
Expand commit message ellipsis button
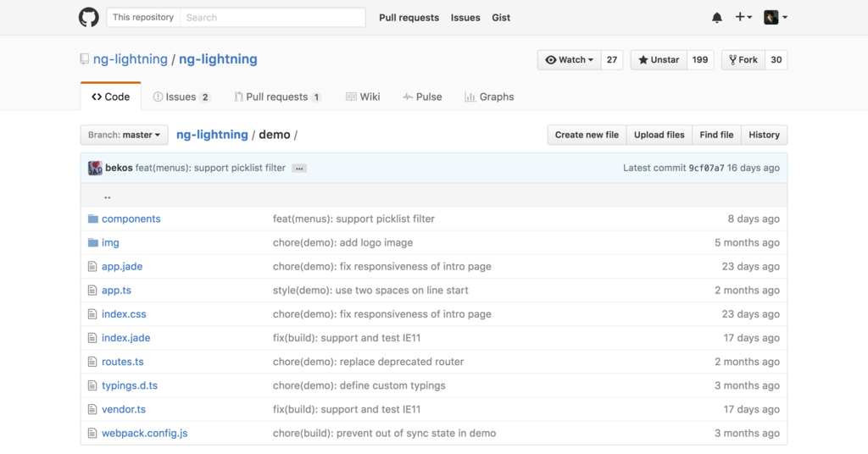(x=299, y=168)
